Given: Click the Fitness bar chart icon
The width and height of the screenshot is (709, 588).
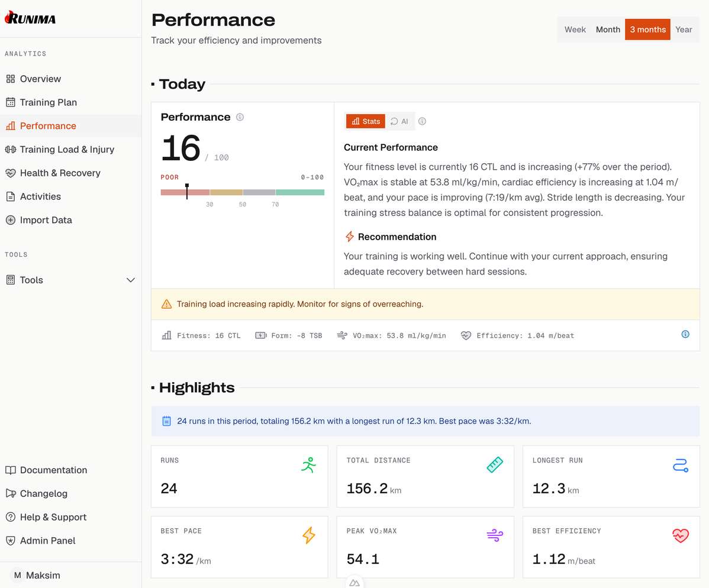Looking at the screenshot, I should click(x=166, y=335).
